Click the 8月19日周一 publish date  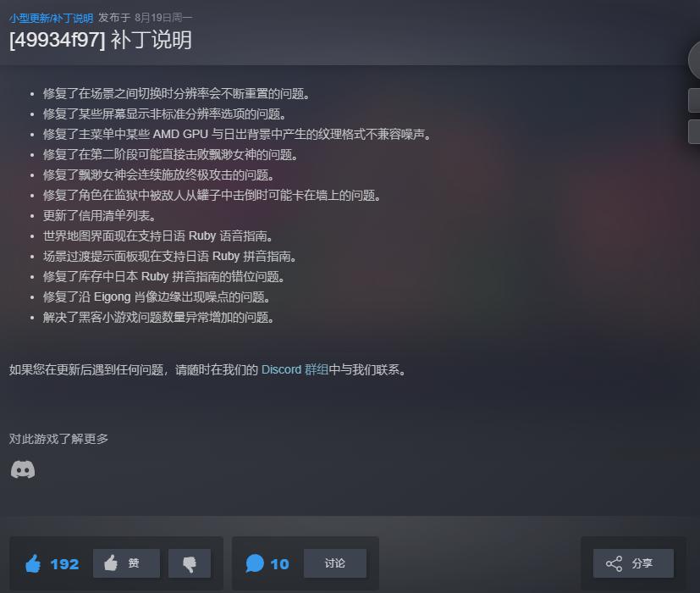click(x=163, y=18)
